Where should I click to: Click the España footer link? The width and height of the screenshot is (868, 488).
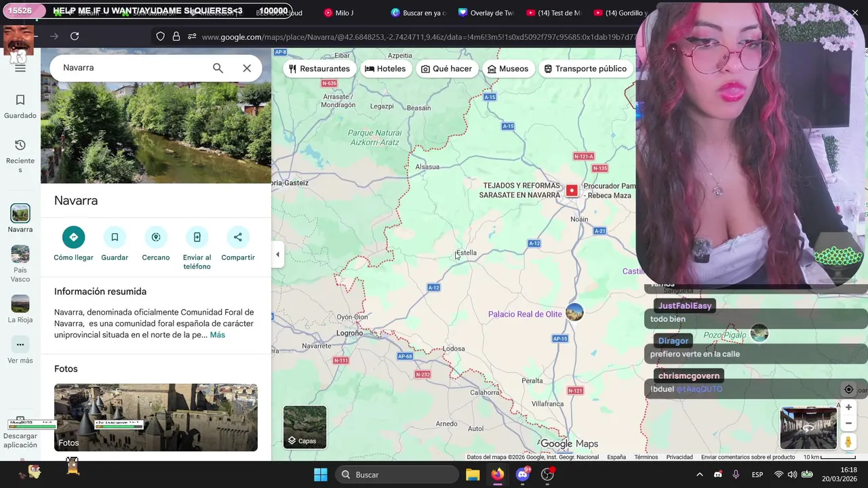click(616, 457)
